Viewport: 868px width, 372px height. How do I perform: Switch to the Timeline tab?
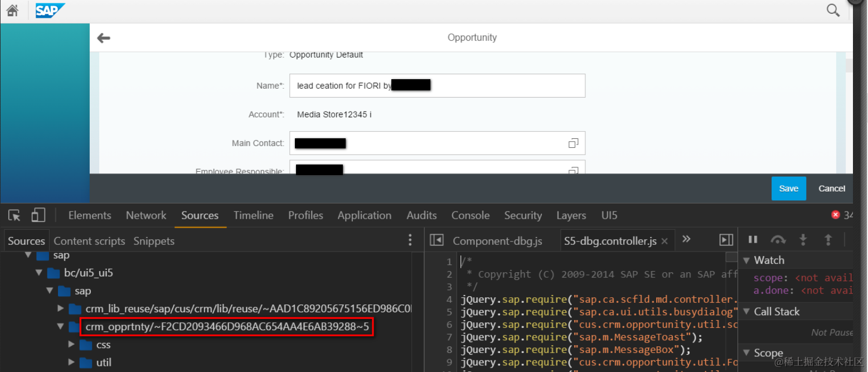point(254,215)
